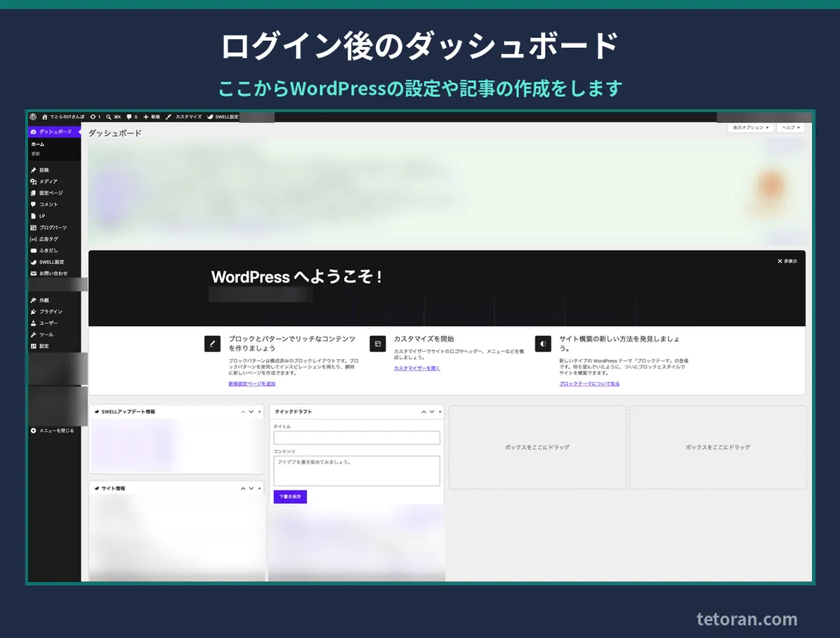This screenshot has width=840, height=638.
Task: Open ブログパーツ icon in sidebar
Action: click(33, 228)
